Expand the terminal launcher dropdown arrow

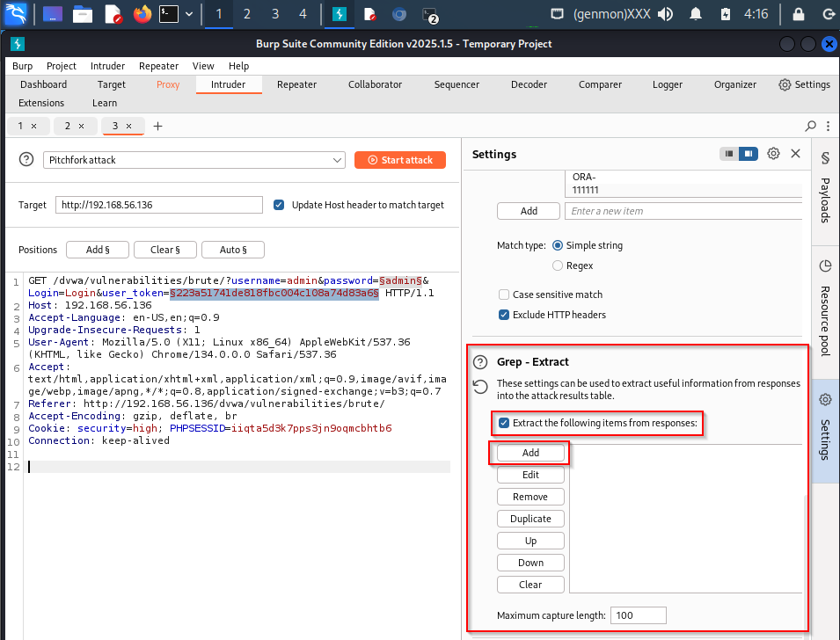click(189, 14)
